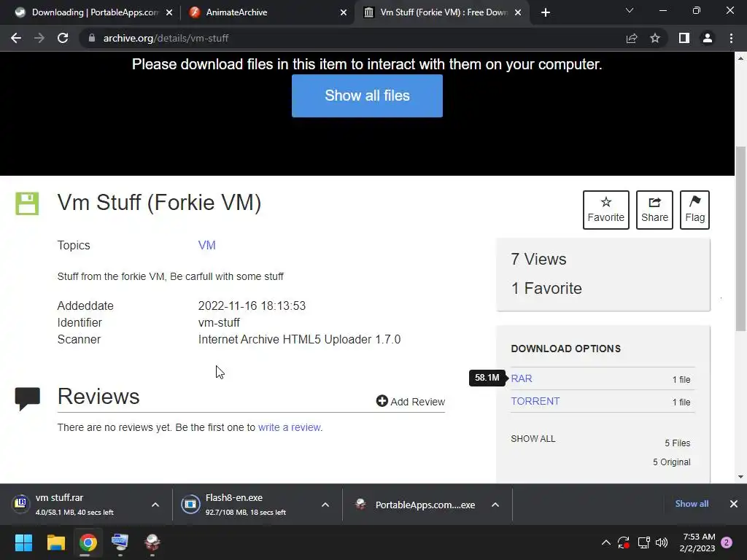The width and height of the screenshot is (747, 560).
Task: Share this page from the address bar
Action: [632, 38]
